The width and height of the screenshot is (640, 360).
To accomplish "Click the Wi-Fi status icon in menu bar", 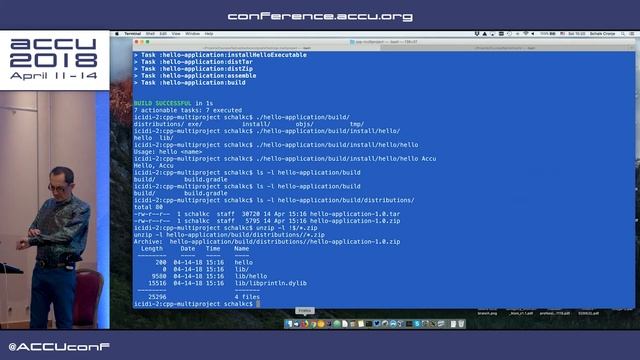I will coord(525,34).
